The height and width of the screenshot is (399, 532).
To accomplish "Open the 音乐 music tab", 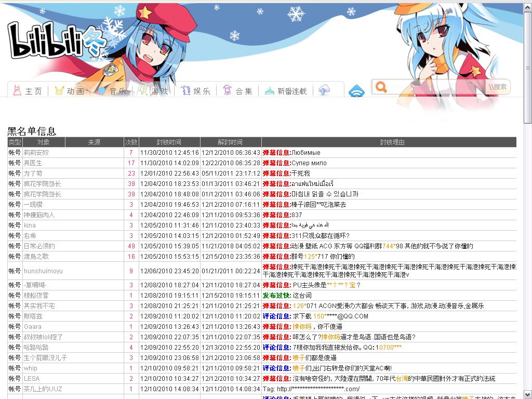I will click(x=112, y=91).
